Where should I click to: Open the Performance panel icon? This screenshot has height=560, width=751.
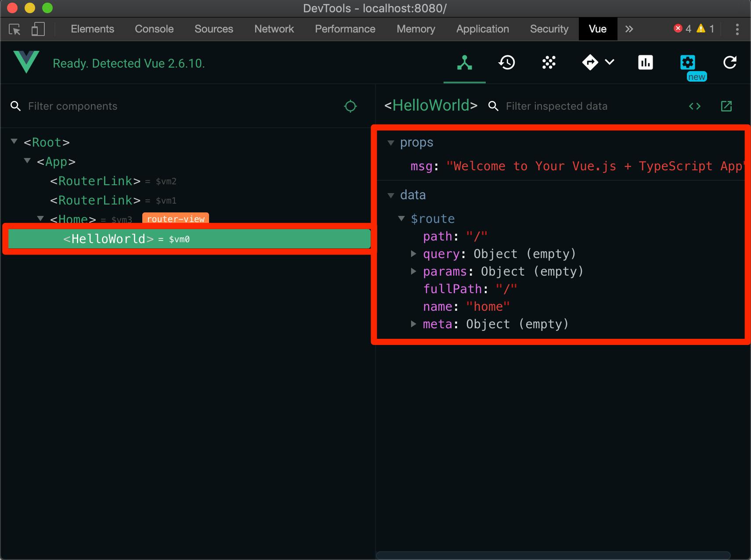645,62
